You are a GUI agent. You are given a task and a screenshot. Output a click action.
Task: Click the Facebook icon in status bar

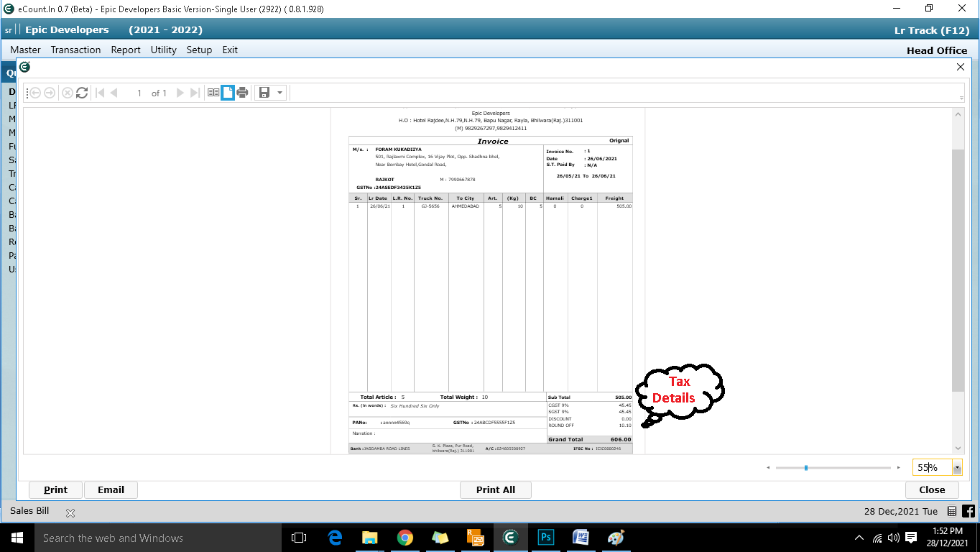pos(969,511)
